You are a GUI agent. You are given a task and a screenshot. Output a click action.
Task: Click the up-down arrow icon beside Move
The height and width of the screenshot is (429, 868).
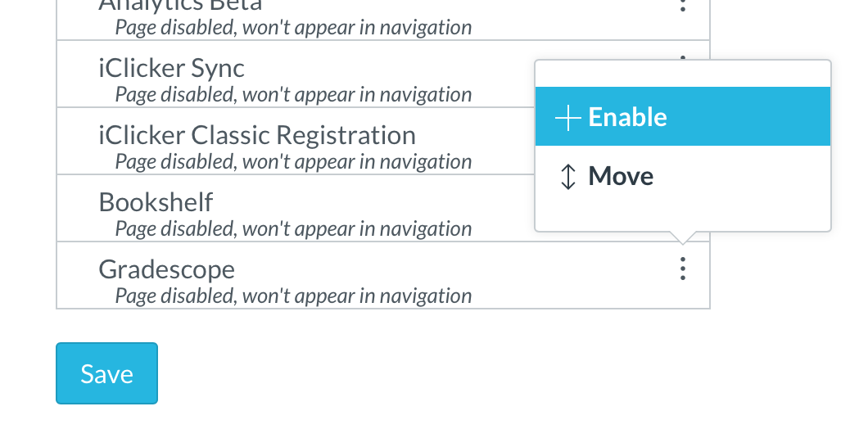[x=567, y=176]
